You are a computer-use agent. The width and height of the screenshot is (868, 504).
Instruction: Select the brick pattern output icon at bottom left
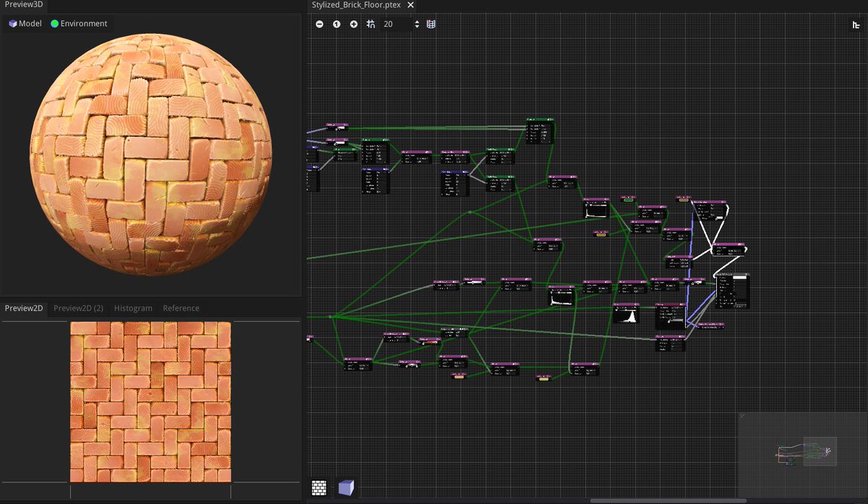318,489
